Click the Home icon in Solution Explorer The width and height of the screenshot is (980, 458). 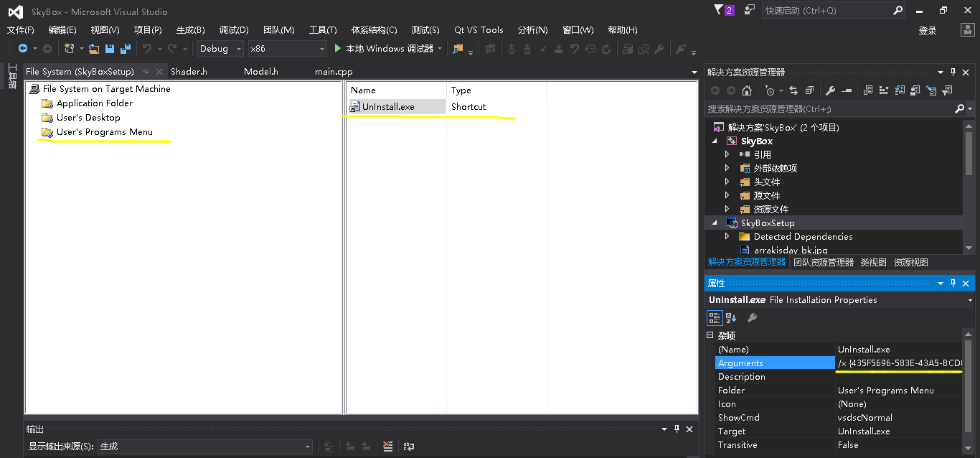[x=747, y=90]
